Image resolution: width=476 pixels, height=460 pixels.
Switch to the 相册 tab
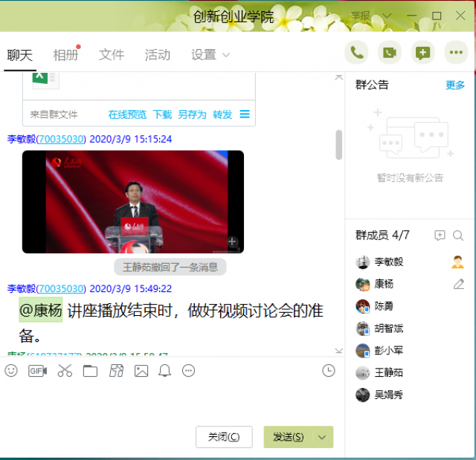click(66, 55)
